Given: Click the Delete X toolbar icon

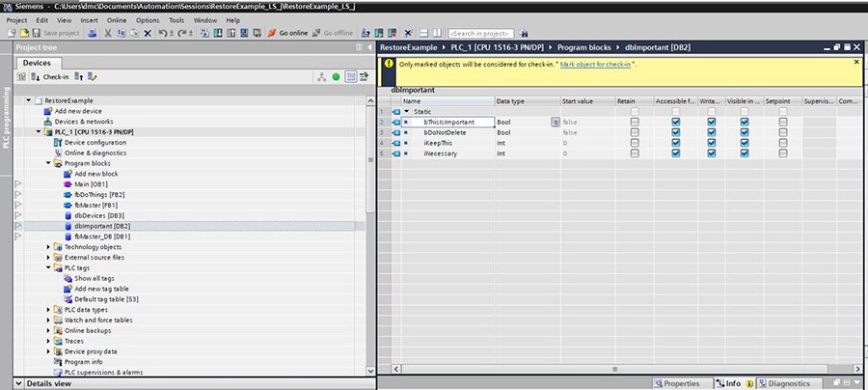Looking at the screenshot, I should [148, 33].
